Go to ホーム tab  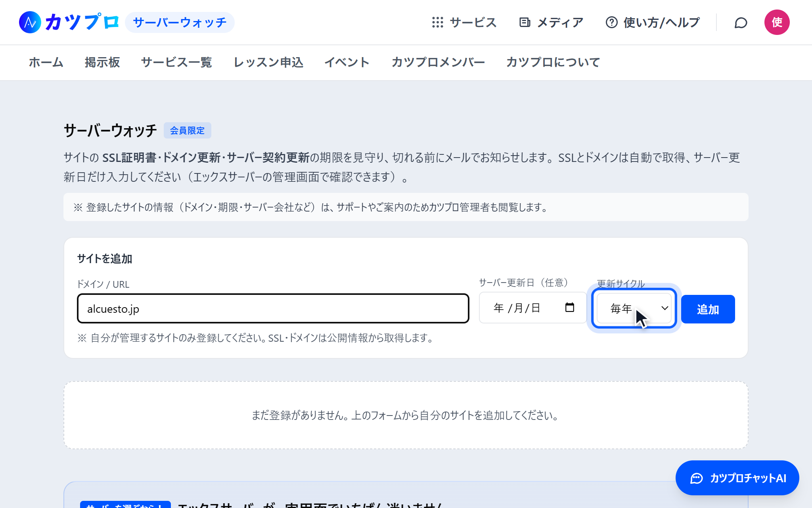[46, 62]
